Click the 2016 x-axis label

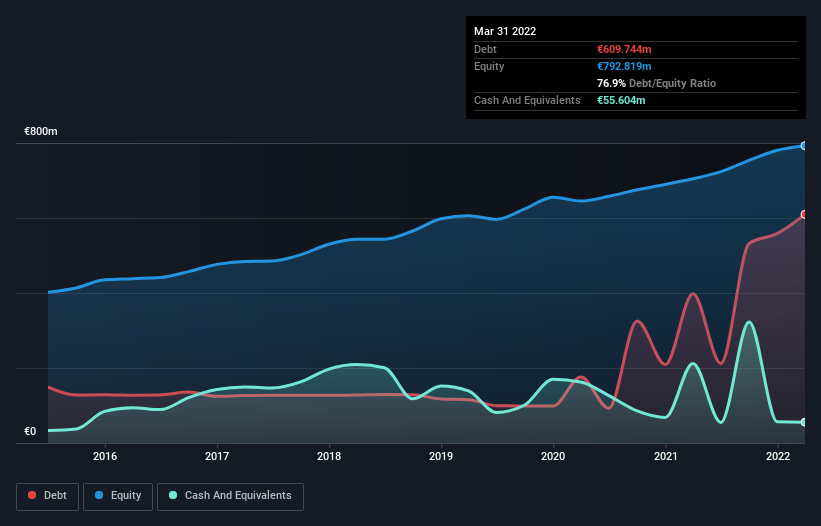click(x=105, y=456)
